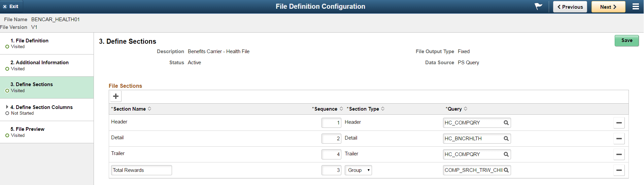
Task: Remove the Total Rewards section row
Action: click(619, 170)
